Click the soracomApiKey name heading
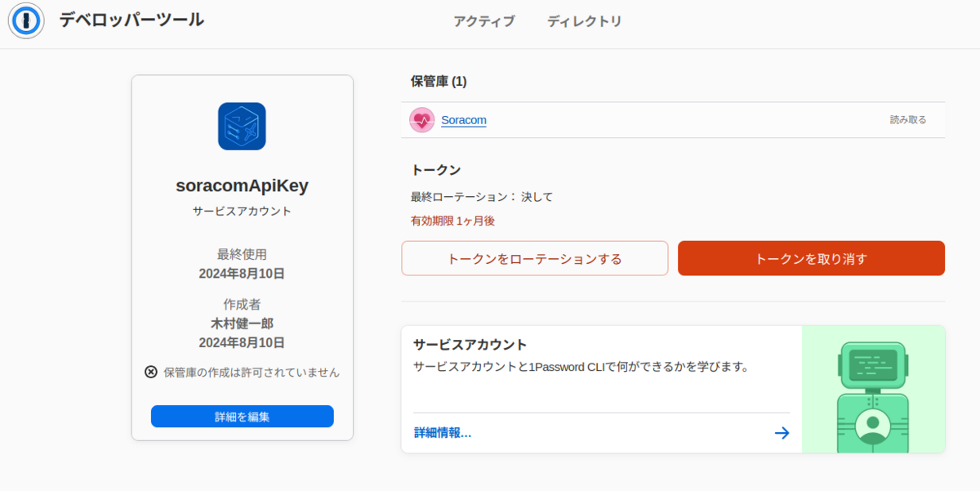Image resolution: width=980 pixels, height=491 pixels. point(242,185)
